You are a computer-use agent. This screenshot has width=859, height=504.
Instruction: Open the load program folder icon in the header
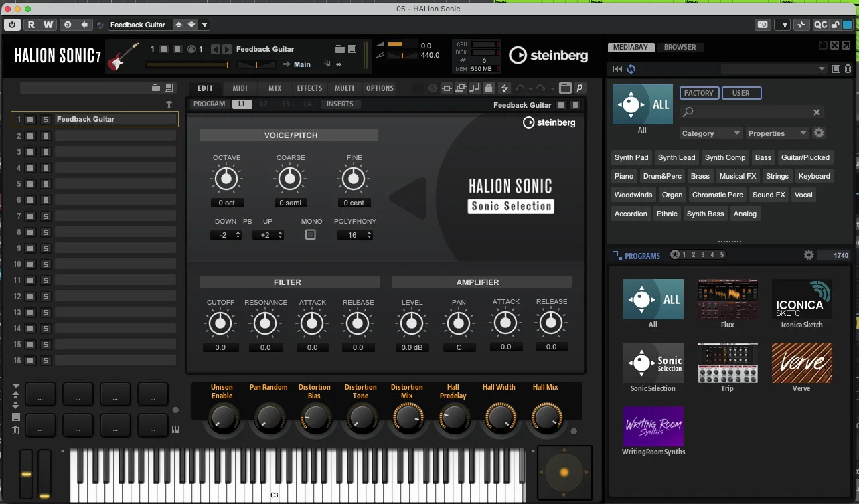click(x=339, y=49)
